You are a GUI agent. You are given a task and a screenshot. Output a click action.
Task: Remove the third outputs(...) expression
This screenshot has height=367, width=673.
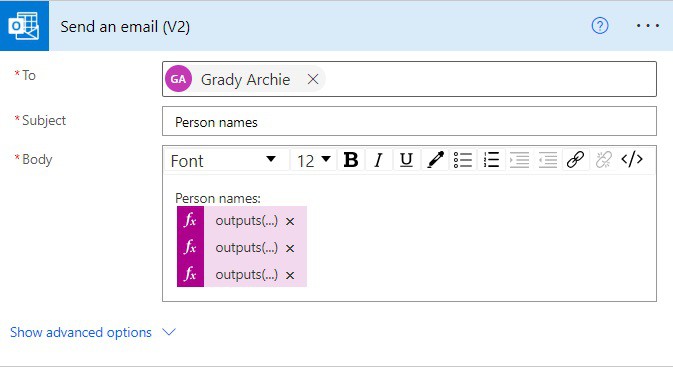[x=290, y=276]
